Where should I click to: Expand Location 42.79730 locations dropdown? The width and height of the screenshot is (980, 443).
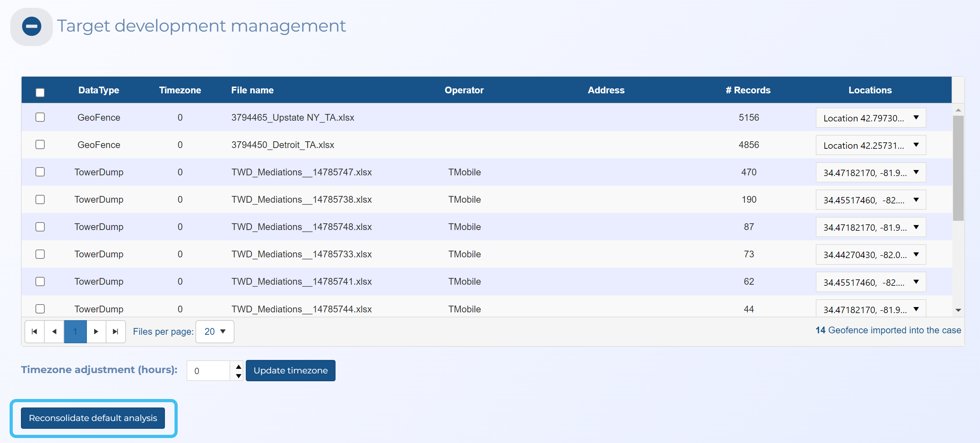click(870, 118)
